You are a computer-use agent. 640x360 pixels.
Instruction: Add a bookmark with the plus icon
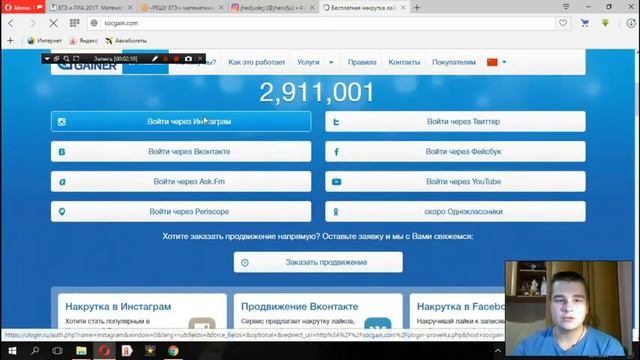coord(10,40)
